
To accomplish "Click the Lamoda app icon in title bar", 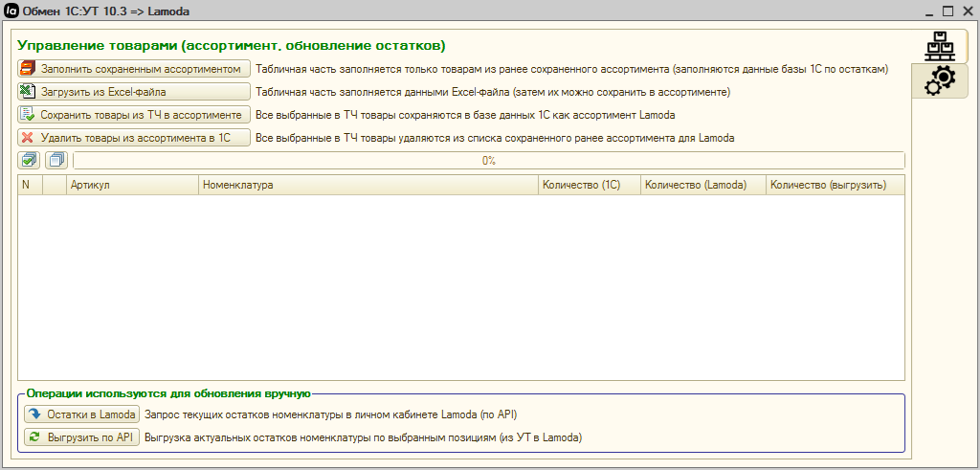I will 11,11.
